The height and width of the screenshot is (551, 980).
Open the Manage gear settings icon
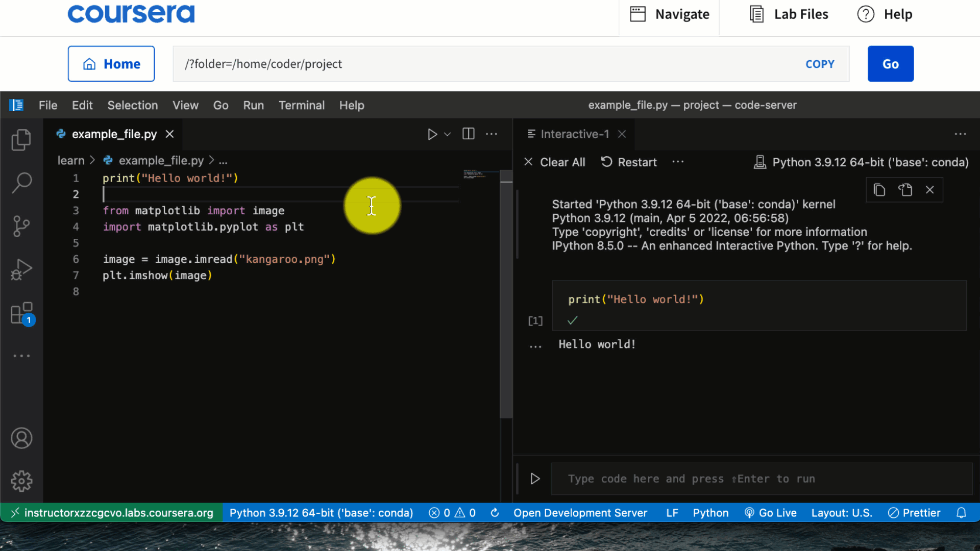(x=21, y=481)
